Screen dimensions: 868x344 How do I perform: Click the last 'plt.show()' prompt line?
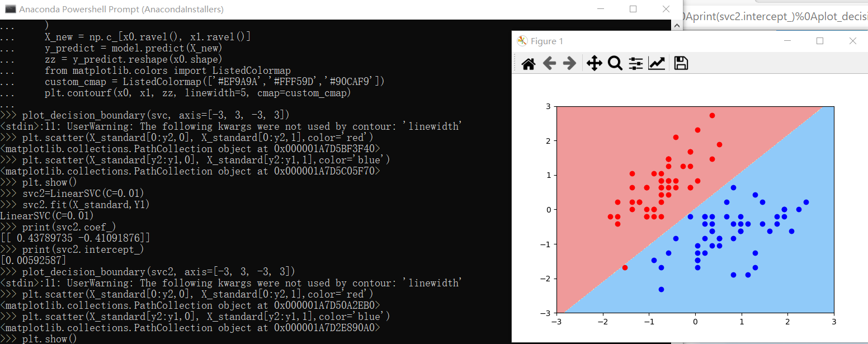(39, 339)
